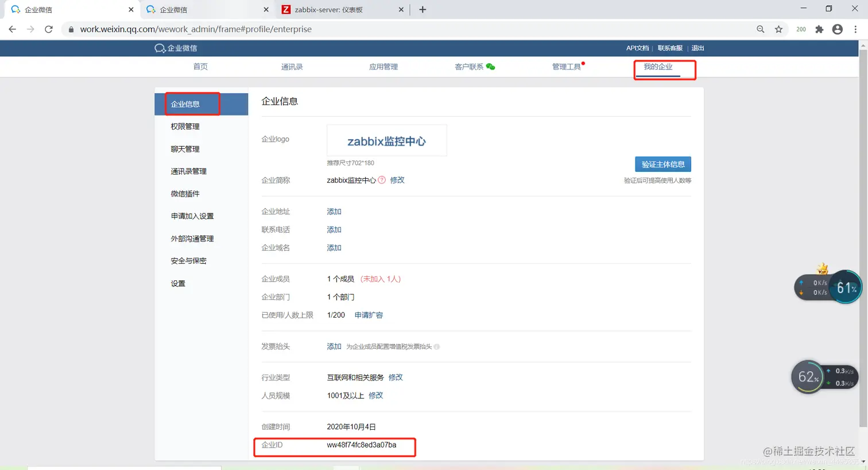Click the browser forward arrow

tap(30, 29)
